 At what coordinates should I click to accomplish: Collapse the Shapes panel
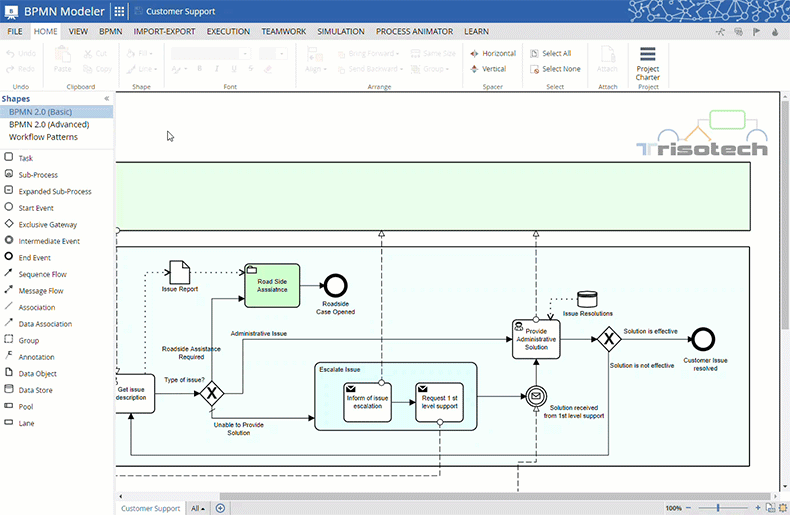107,99
